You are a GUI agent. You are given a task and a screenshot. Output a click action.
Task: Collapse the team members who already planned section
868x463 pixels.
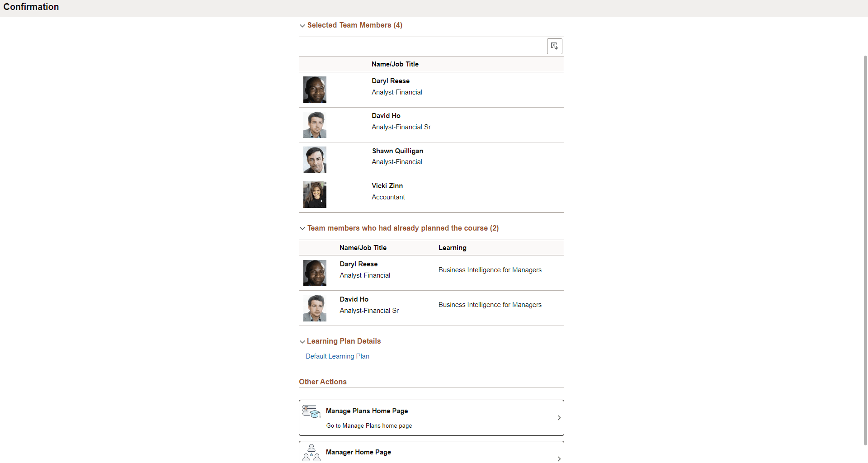(302, 228)
